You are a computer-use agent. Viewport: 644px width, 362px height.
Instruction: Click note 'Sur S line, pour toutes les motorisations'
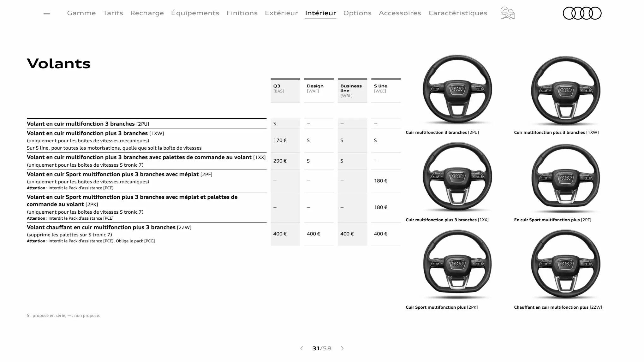[x=114, y=148]
